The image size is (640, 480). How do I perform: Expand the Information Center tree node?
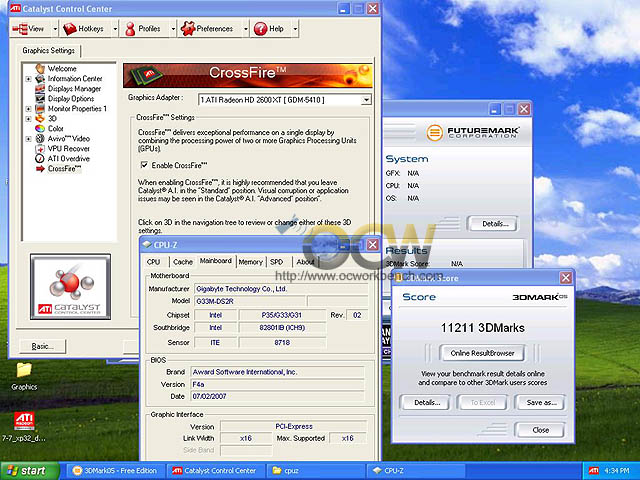click(28, 79)
